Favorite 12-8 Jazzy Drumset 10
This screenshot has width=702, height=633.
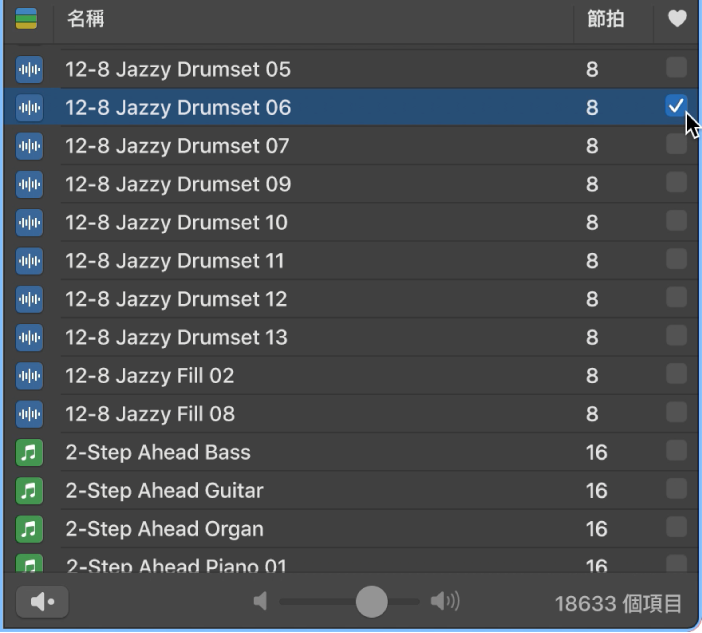click(x=676, y=221)
